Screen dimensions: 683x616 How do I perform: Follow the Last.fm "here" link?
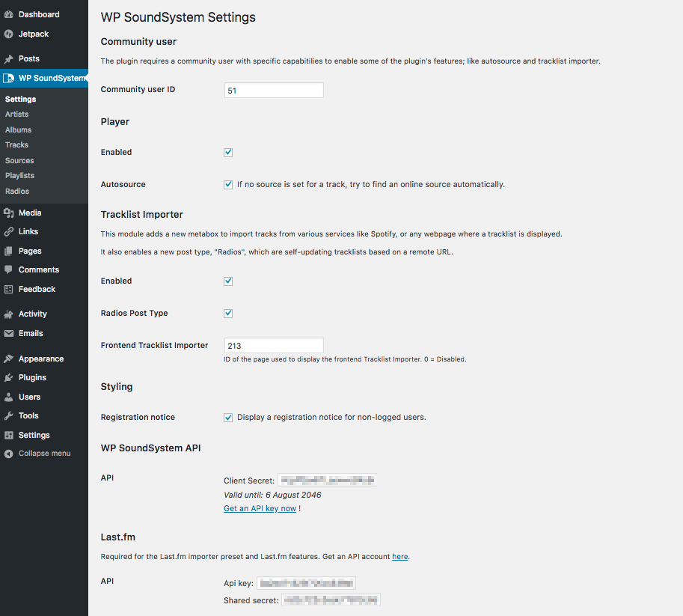tap(400, 557)
